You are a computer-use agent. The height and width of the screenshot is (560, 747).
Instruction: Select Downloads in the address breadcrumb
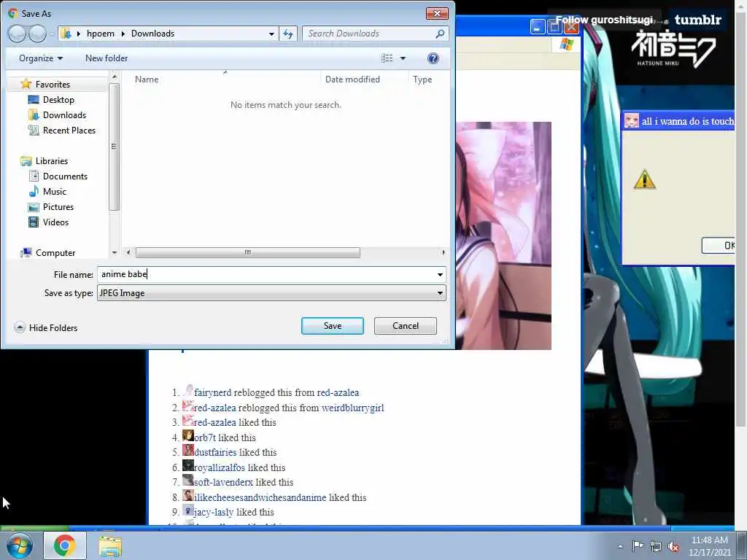click(152, 34)
